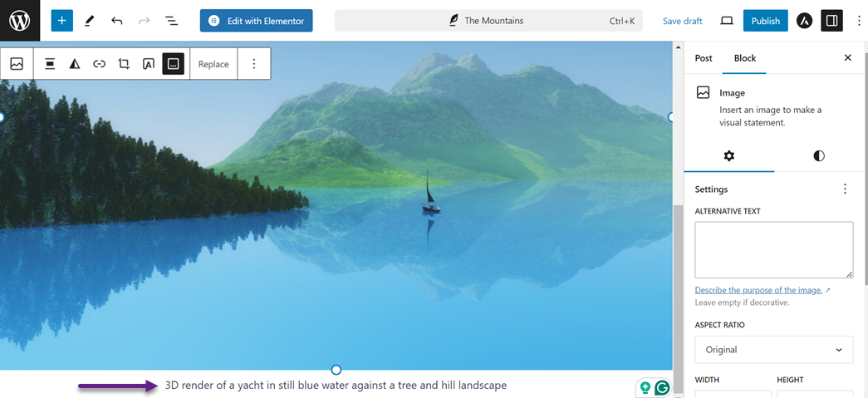Apply duotone filter from image toolbar
The height and width of the screenshot is (398, 868).
75,64
